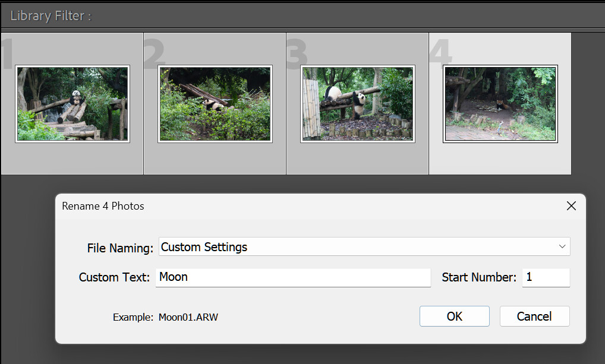Click the OK button to confirm renaming
The width and height of the screenshot is (605, 364).
point(454,316)
